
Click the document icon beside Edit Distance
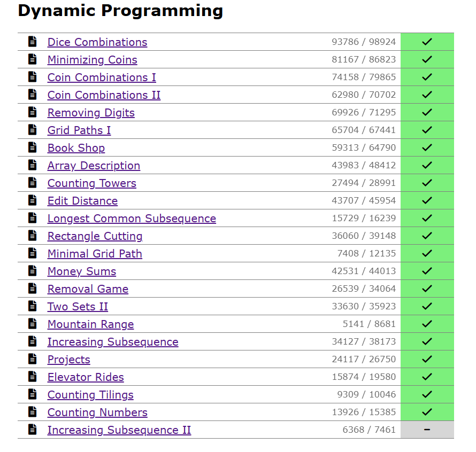coord(33,200)
